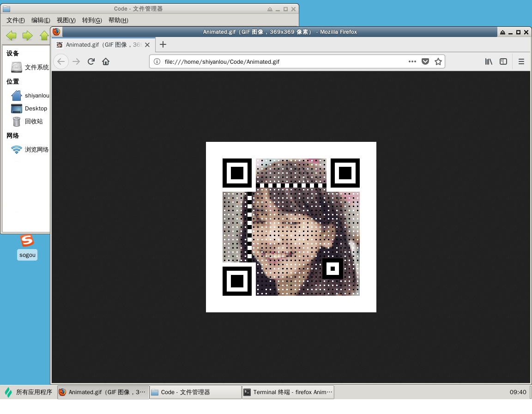Open the Firefox hamburger menu

pos(521,61)
